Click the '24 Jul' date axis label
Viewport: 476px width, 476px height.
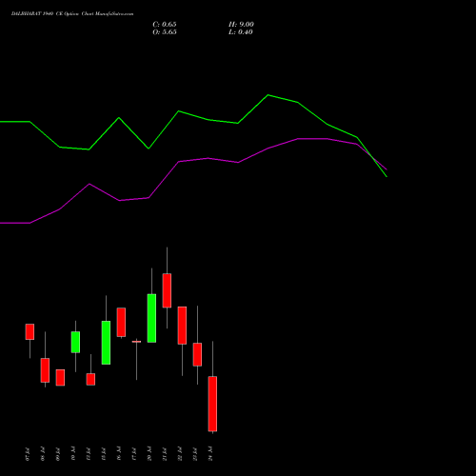(210, 454)
